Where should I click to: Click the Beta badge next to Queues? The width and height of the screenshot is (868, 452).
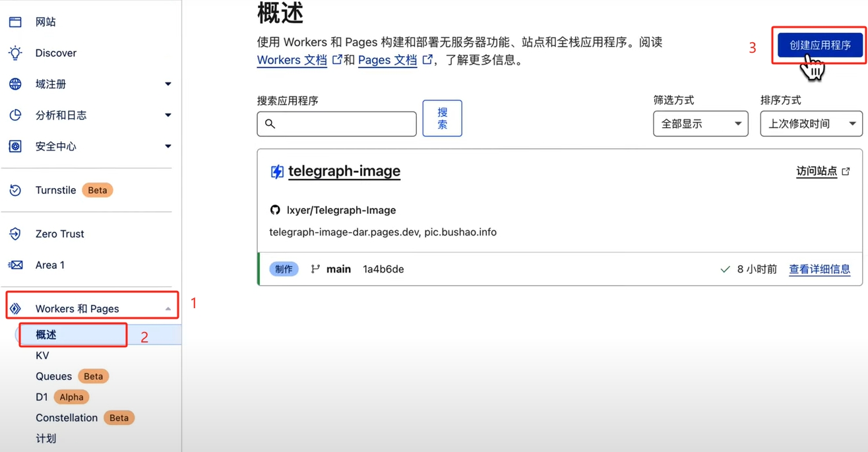pyautogui.click(x=93, y=376)
